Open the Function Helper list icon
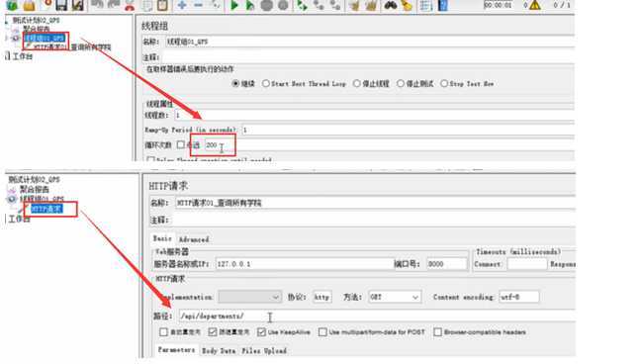 (x=426, y=5)
